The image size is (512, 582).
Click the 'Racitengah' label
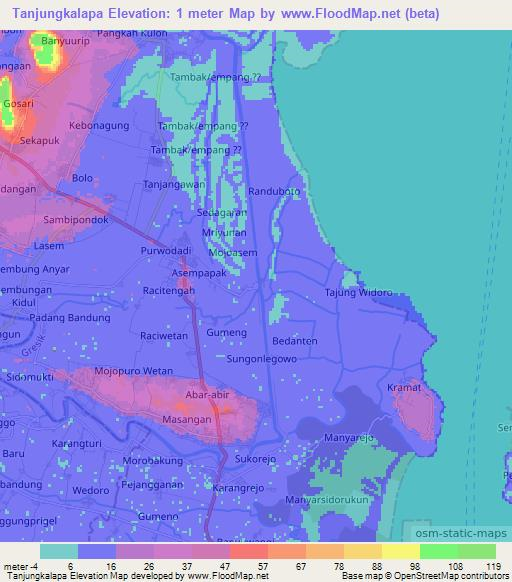169,291
